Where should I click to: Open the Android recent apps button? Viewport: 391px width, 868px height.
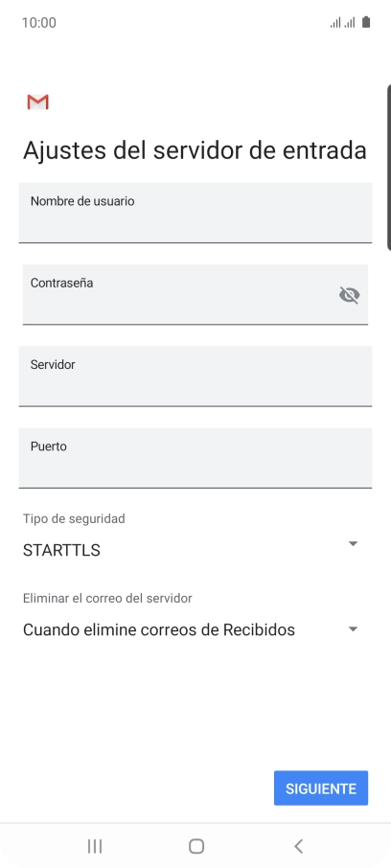tap(95, 845)
